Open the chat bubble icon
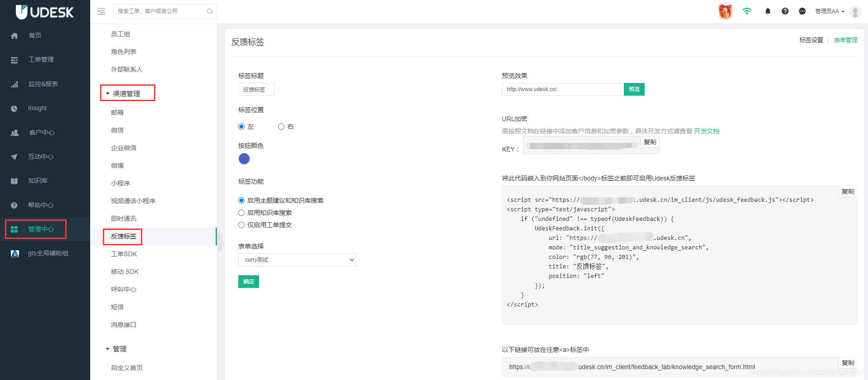Screen dimensions: 868x380 coord(802,11)
